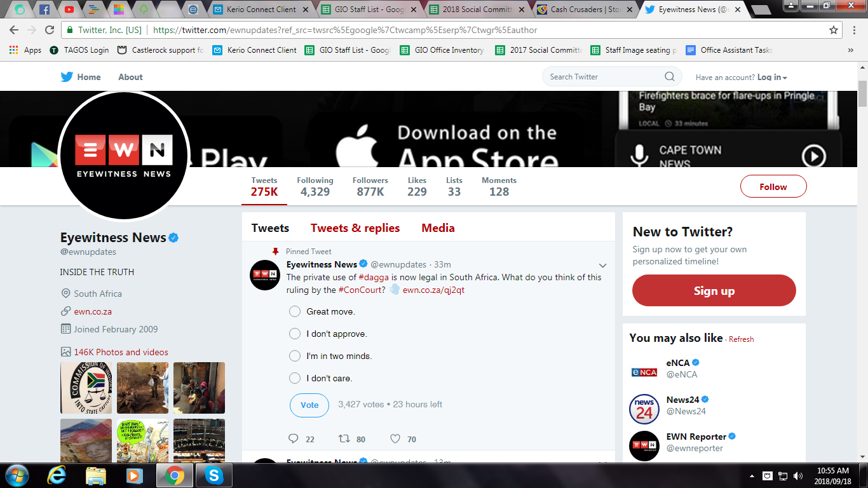The width and height of the screenshot is (868, 488).
Task: Select the poll option Great move
Action: pos(294,311)
